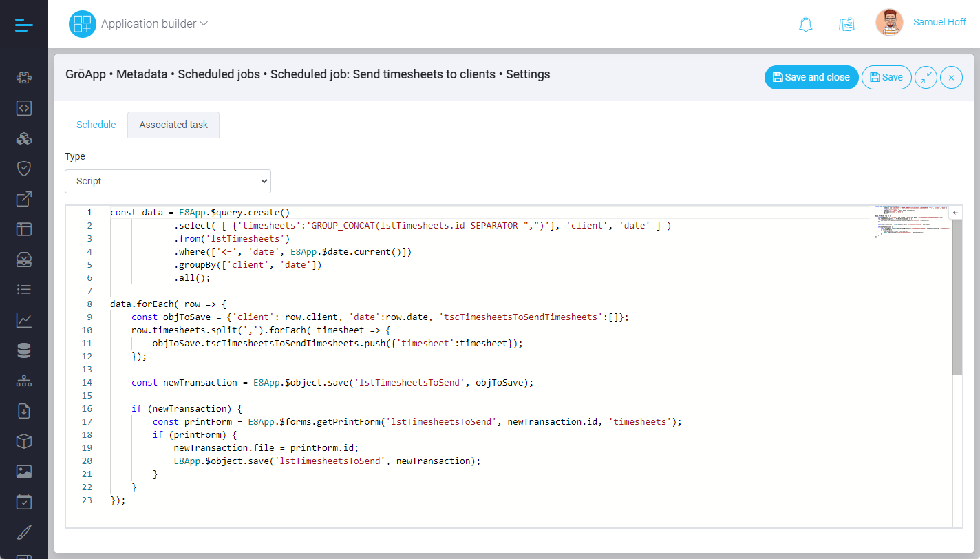Open the calendar check sidebar icon

tap(24, 502)
